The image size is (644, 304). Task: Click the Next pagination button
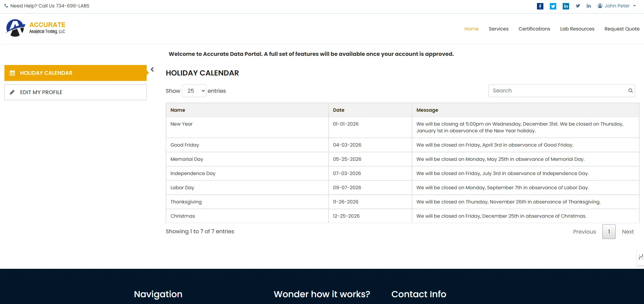tap(628, 232)
